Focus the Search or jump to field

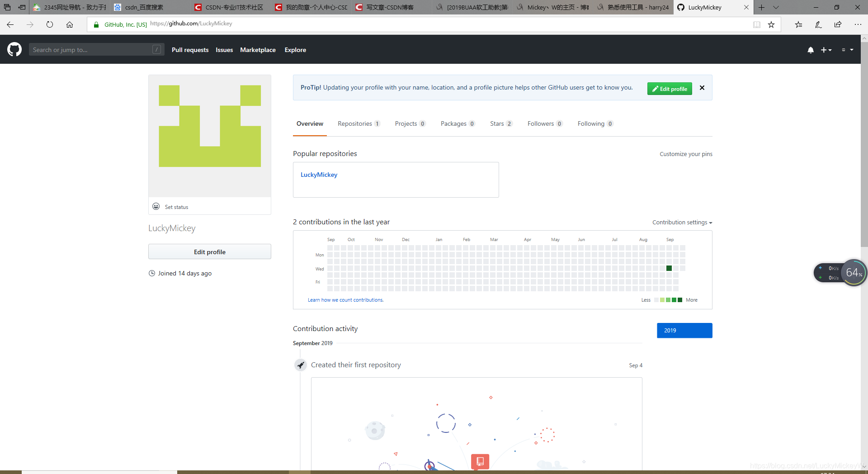(96, 50)
